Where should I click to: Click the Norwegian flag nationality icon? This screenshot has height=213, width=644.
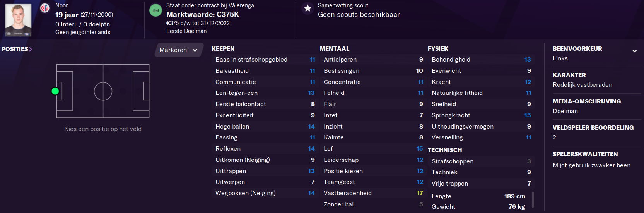coord(45,8)
